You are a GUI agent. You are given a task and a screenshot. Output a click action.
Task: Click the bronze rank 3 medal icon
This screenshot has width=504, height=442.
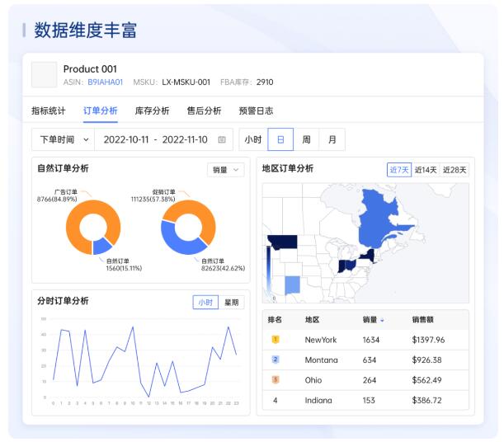[x=276, y=380]
